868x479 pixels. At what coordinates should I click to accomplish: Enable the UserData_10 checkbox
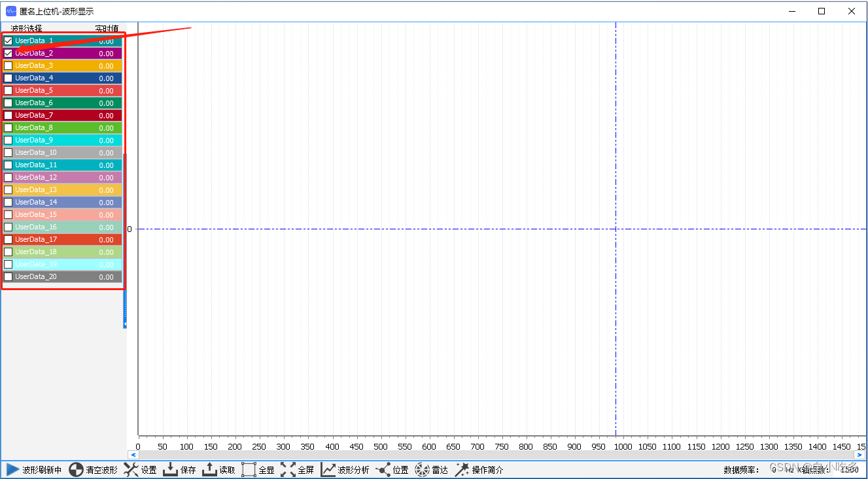coord(9,152)
